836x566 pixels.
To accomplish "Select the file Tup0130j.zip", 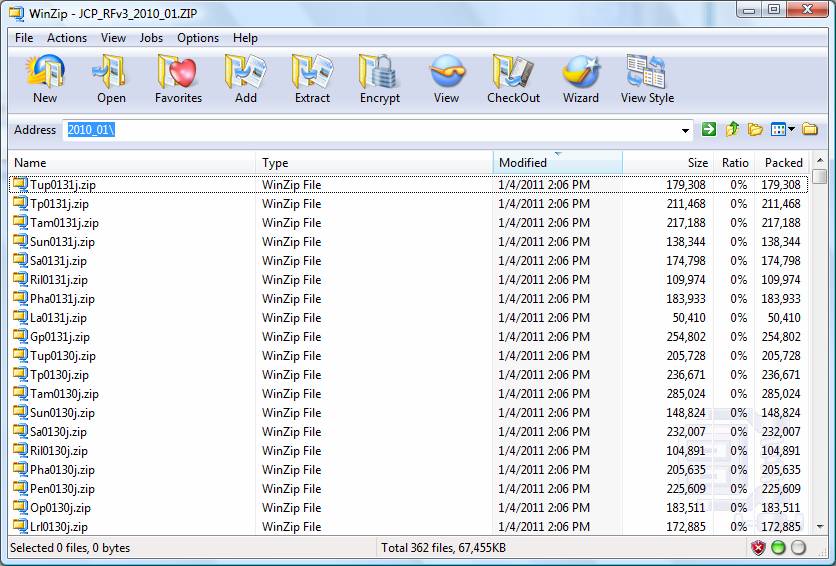I will pyautogui.click(x=63, y=355).
